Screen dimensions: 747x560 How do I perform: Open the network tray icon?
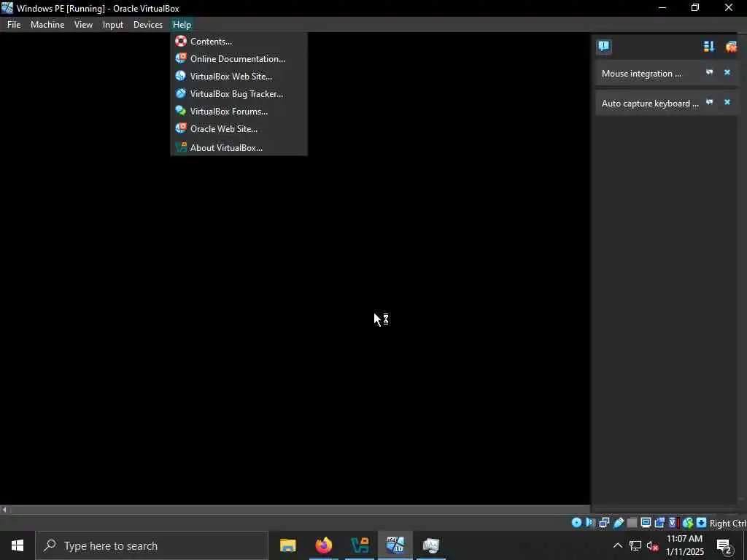pyautogui.click(x=635, y=545)
